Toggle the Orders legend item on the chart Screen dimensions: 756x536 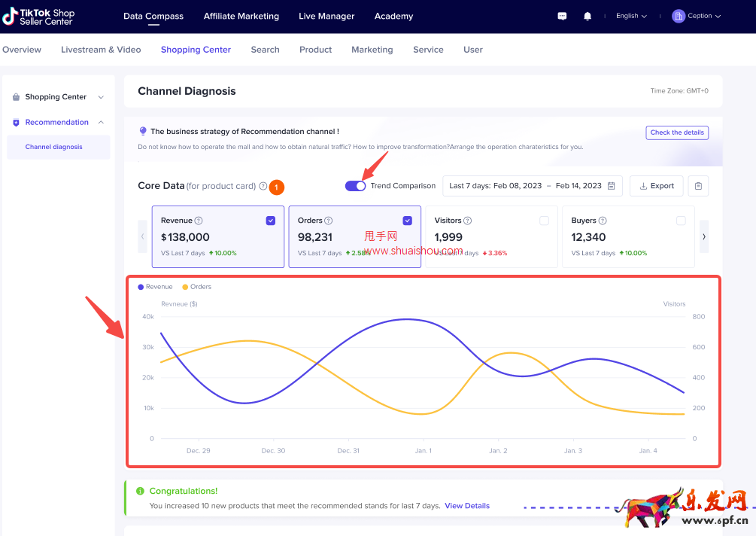point(197,287)
